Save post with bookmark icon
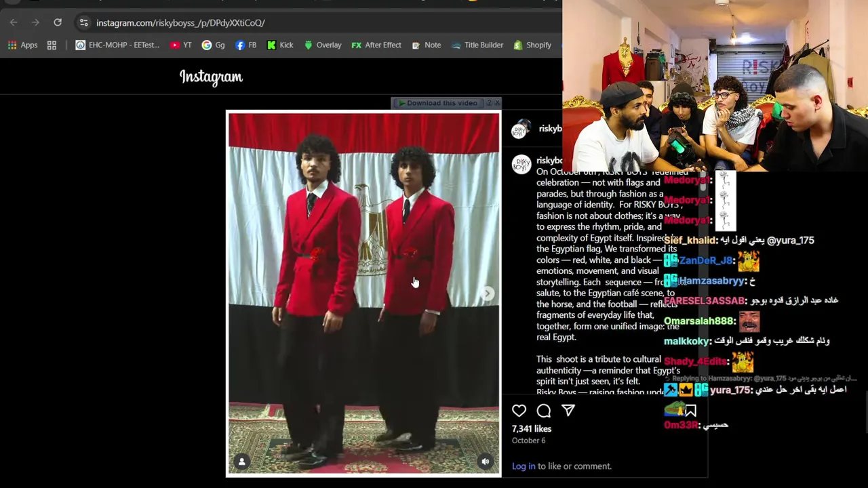 (690, 410)
